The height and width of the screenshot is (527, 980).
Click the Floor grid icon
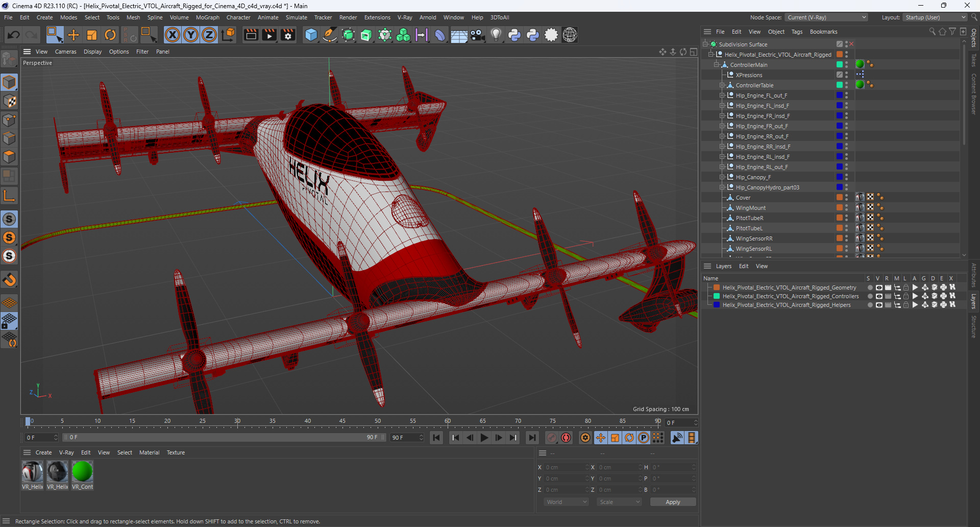tap(459, 35)
